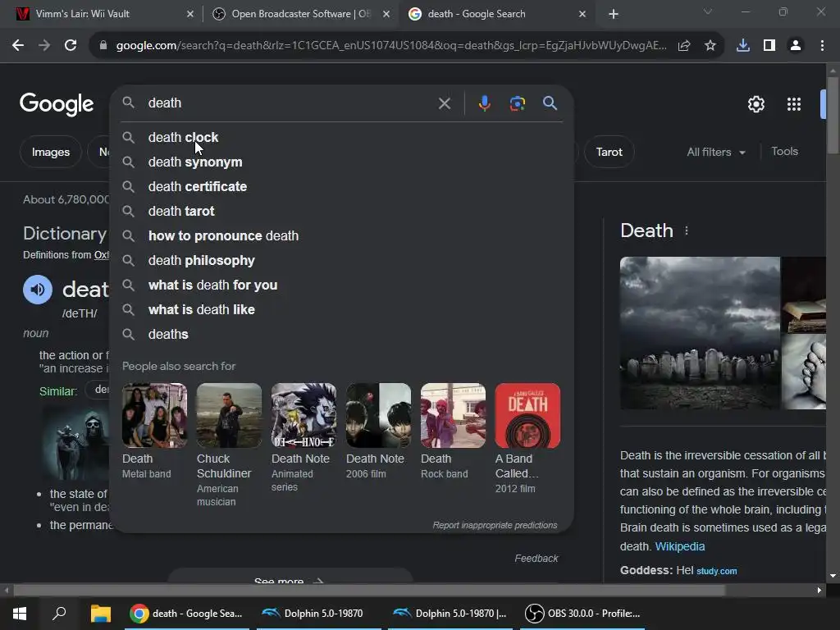
Task: Choose suggestion what is death for you
Action: click(x=342, y=285)
